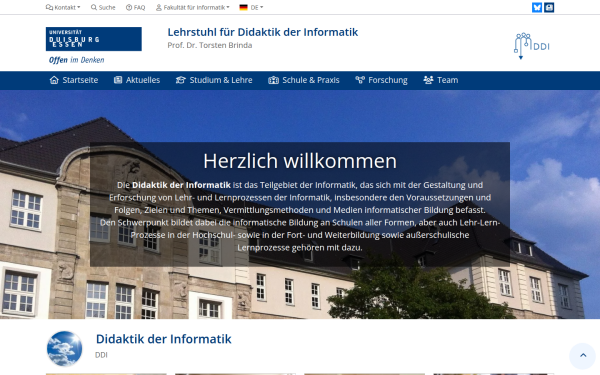Viewport: 600px width, 375px height.
Task: Click the graduation cap icon in the nav bar
Action: click(x=181, y=80)
